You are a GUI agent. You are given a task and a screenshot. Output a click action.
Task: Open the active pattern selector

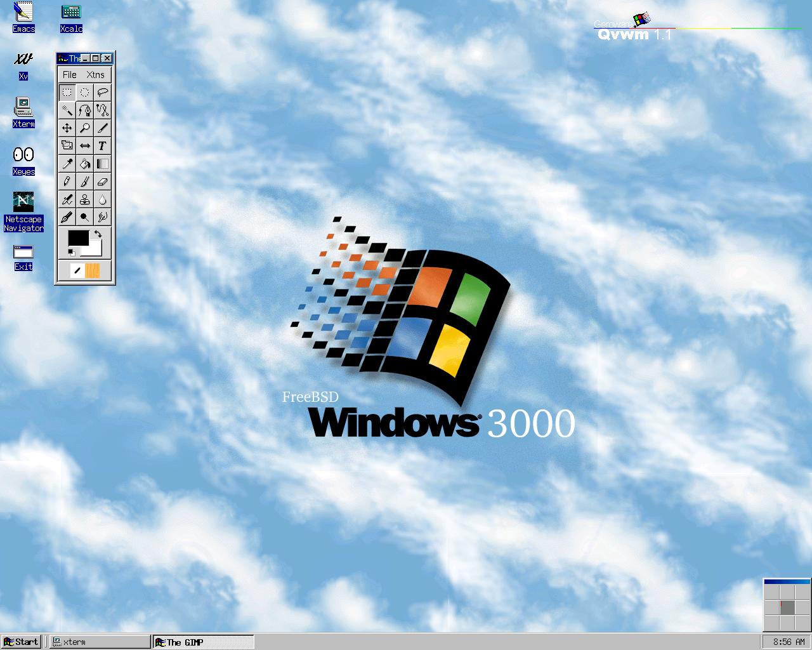click(x=93, y=271)
